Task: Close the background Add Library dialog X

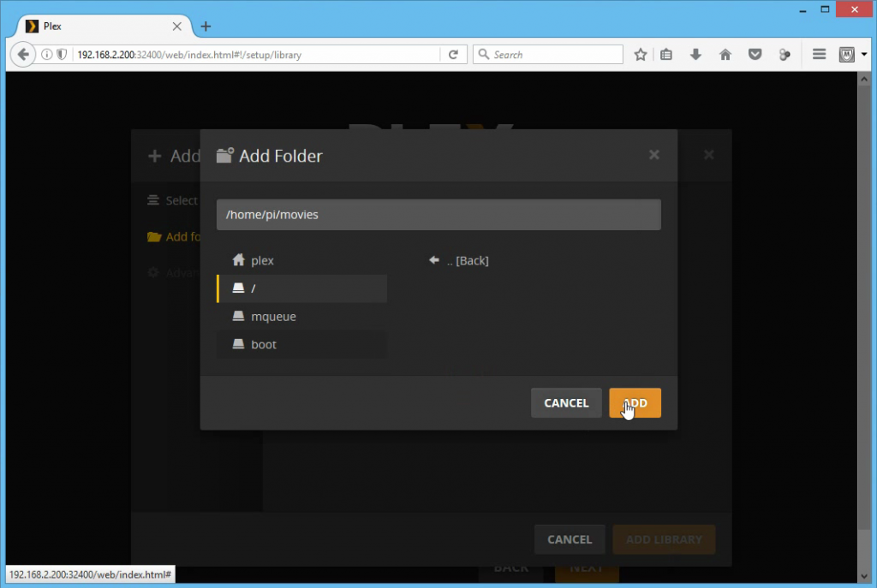Action: (708, 155)
